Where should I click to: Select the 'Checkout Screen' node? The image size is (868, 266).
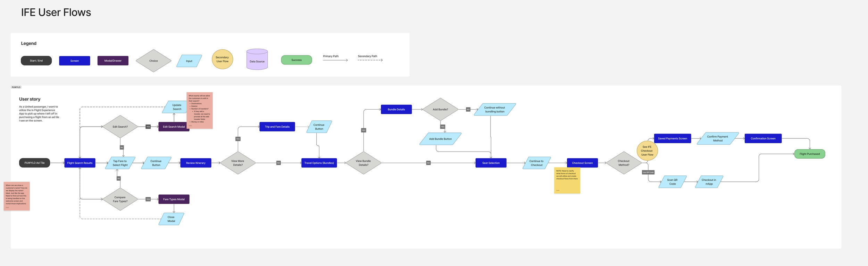pos(582,163)
